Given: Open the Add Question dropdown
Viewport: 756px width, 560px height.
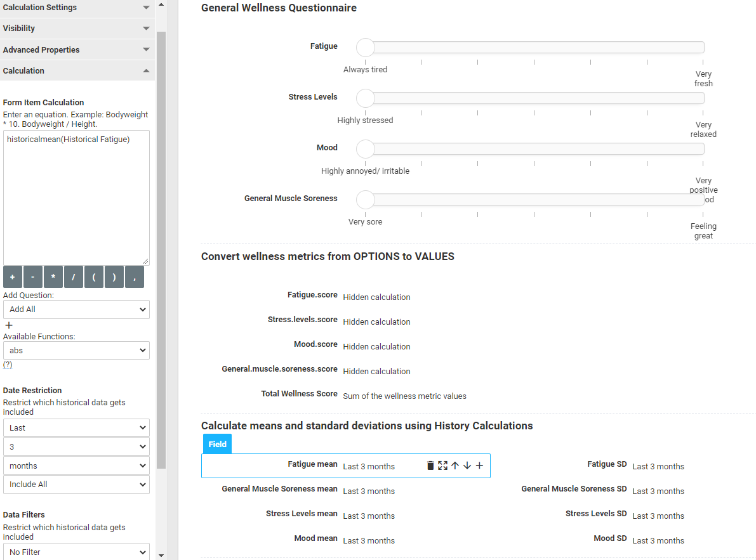Looking at the screenshot, I should click(76, 309).
